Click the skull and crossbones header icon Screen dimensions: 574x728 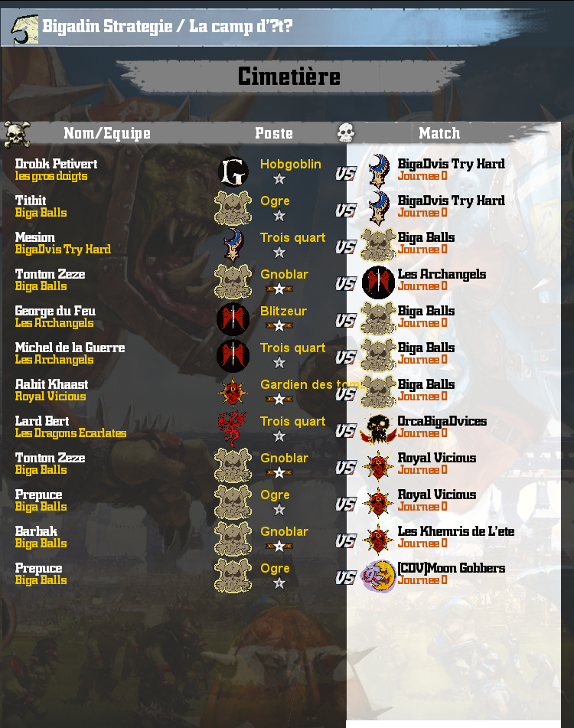click(x=17, y=134)
